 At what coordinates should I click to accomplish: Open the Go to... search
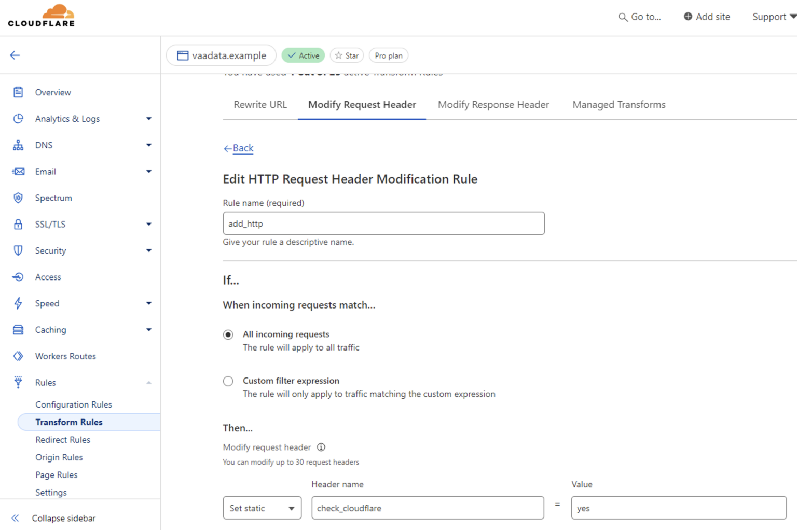639,17
